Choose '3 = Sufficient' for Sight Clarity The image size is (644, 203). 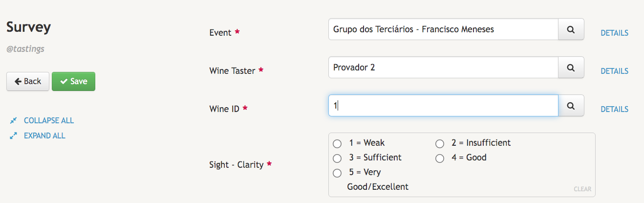pos(337,158)
